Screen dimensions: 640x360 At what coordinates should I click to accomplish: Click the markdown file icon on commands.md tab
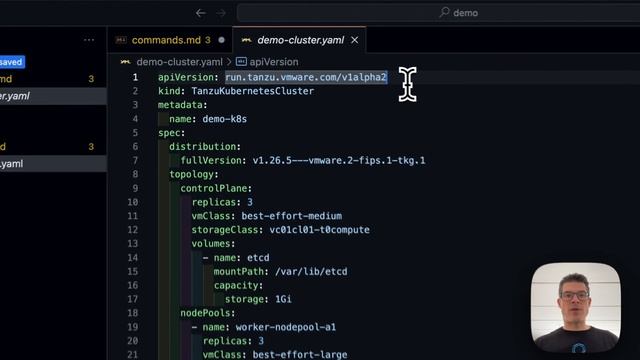tap(121, 40)
